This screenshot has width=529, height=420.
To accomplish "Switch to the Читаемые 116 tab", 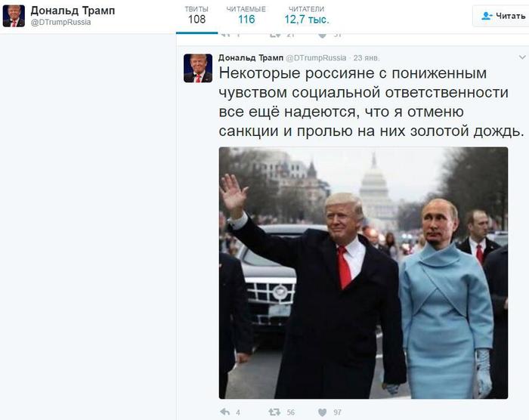I will click(x=246, y=16).
